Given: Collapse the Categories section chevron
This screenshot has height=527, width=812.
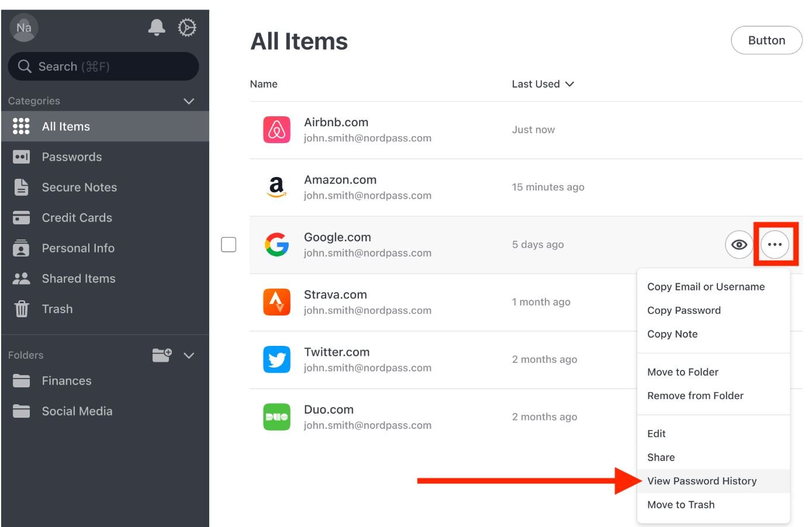Looking at the screenshot, I should coord(189,101).
